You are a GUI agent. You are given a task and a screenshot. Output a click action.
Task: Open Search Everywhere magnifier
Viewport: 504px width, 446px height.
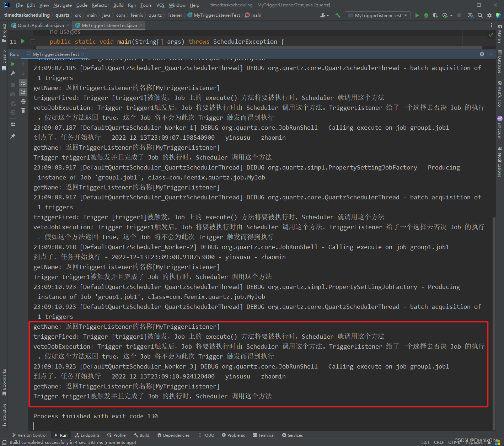(x=480, y=15)
